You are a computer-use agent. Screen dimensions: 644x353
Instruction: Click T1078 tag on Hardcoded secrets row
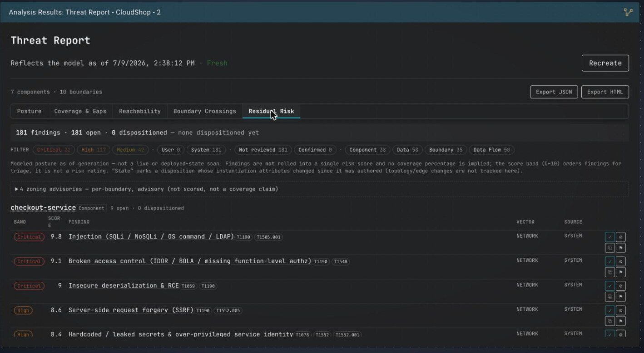302,335
